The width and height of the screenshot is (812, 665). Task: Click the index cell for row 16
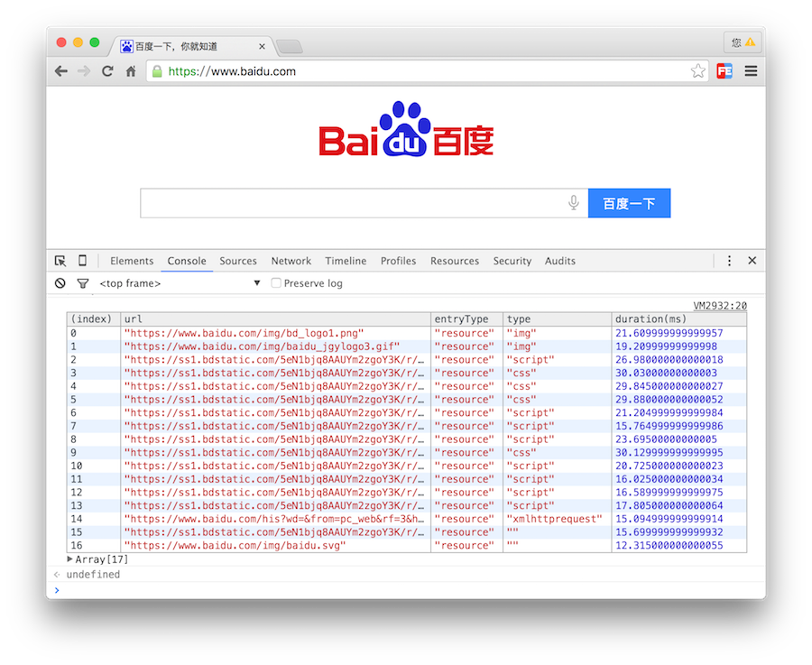click(x=93, y=545)
